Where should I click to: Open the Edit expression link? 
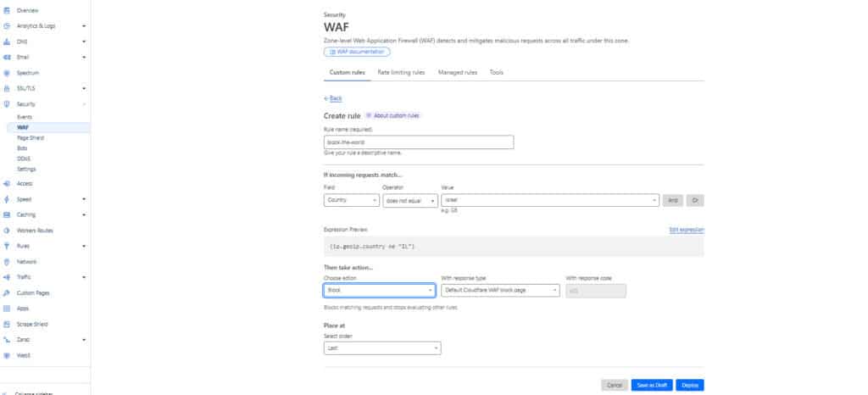coord(687,230)
